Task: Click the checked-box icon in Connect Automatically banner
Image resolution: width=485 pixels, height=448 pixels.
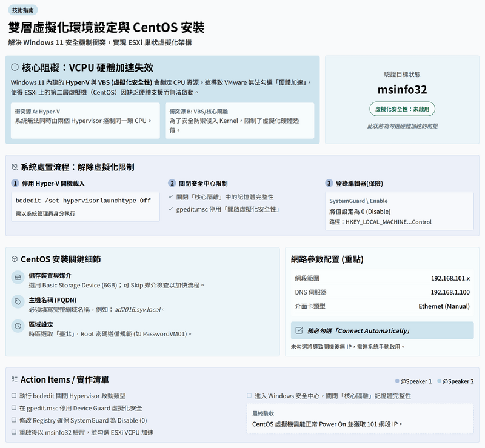Action: click(298, 330)
